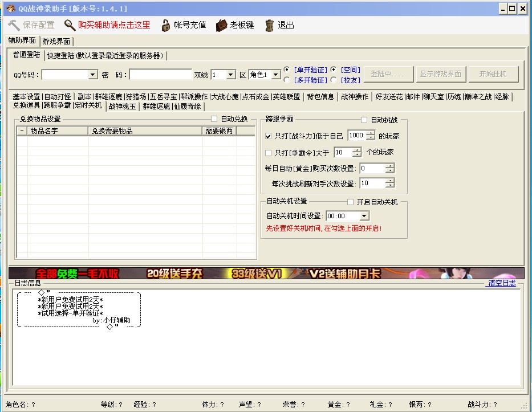This screenshot has height=412, width=532.
Task: Click 争霸令 10 value field
Action: (x=343, y=152)
